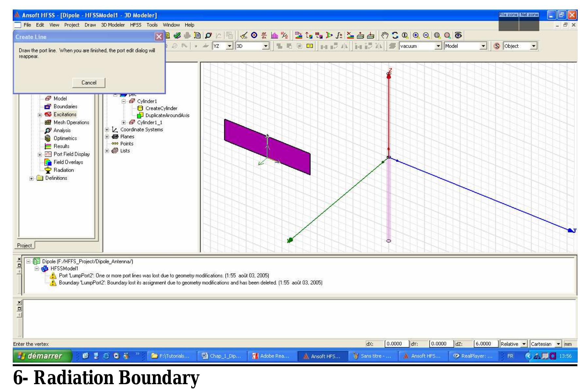The height and width of the screenshot is (392, 580).
Task: Open the HFSS menu
Action: [x=135, y=25]
